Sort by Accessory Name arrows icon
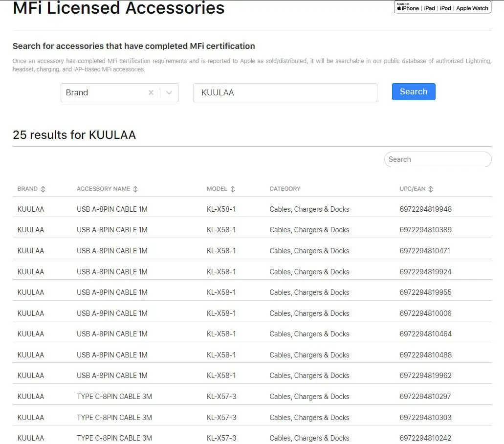Image resolution: width=504 pixels, height=444 pixels. tap(135, 189)
